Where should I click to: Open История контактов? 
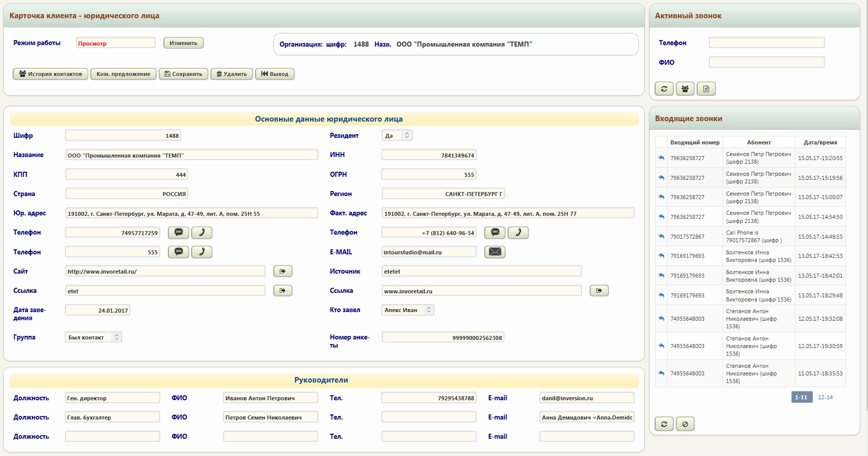(x=51, y=74)
